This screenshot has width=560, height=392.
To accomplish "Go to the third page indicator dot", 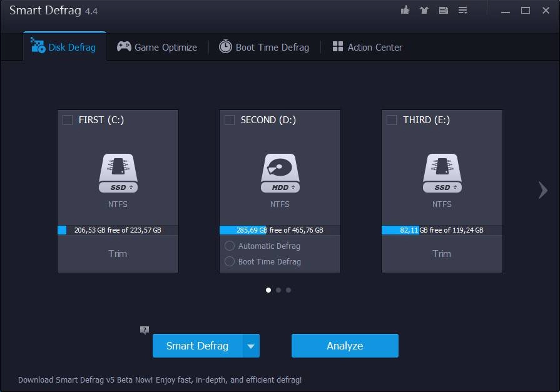I will click(288, 290).
